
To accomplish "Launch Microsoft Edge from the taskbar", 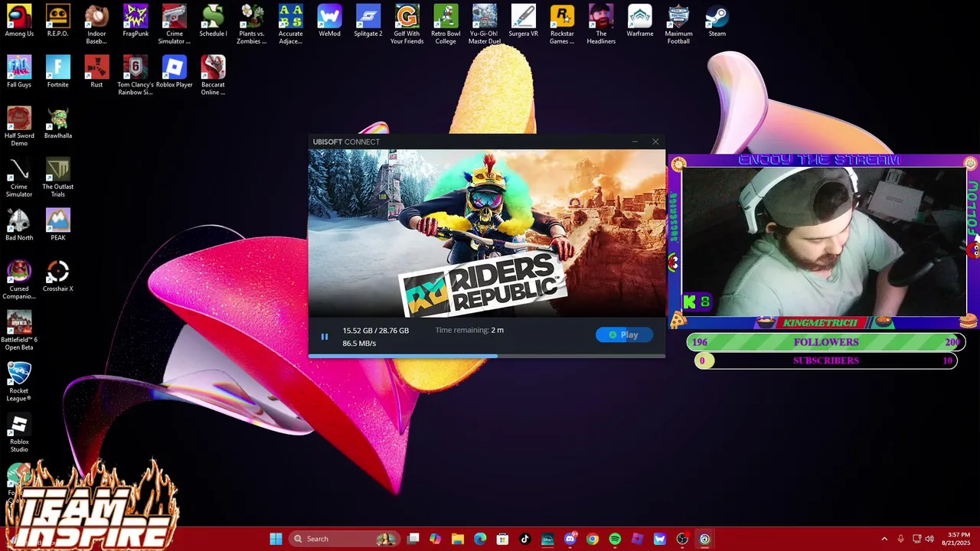I will tap(480, 539).
